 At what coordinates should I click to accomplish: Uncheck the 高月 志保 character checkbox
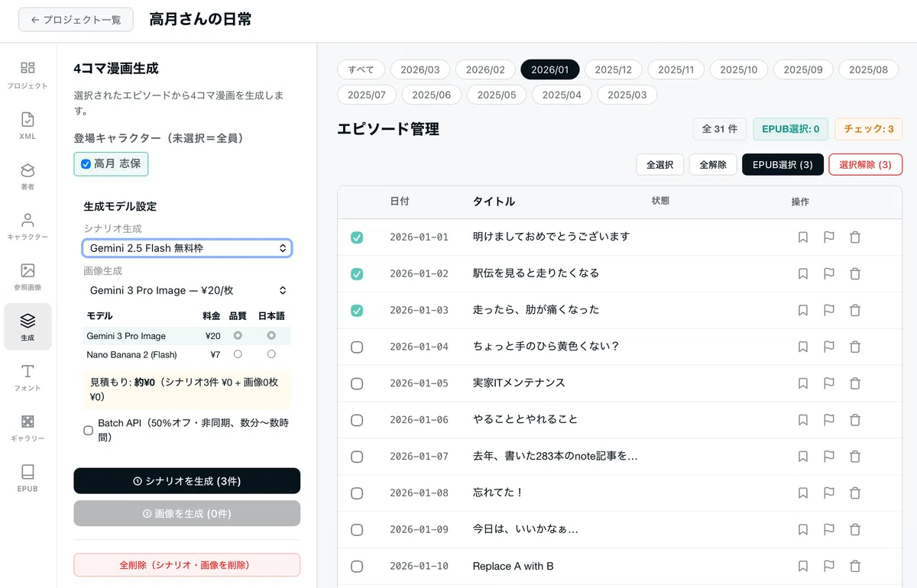pyautogui.click(x=86, y=163)
